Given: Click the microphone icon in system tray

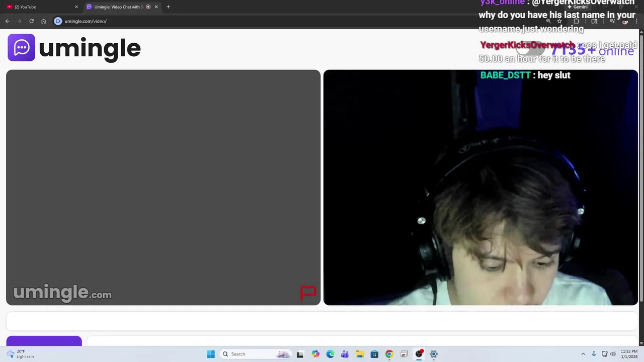Looking at the screenshot, I should click(x=594, y=354).
